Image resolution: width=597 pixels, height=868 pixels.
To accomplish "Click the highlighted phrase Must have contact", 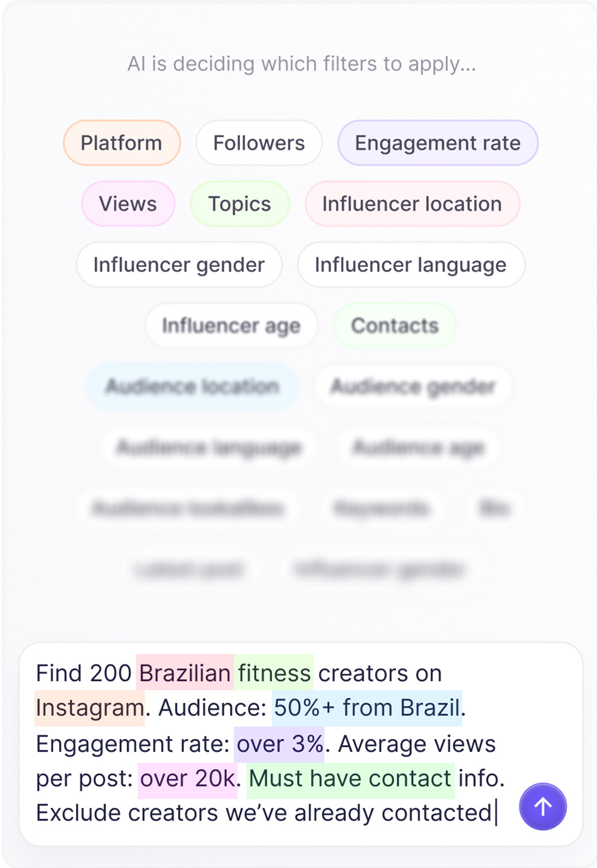I will [350, 779].
